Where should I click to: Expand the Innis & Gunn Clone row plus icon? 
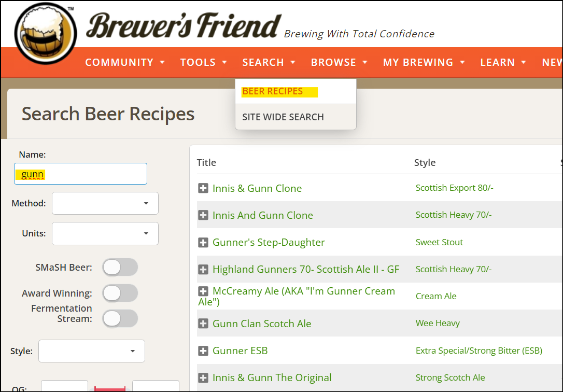coord(203,188)
